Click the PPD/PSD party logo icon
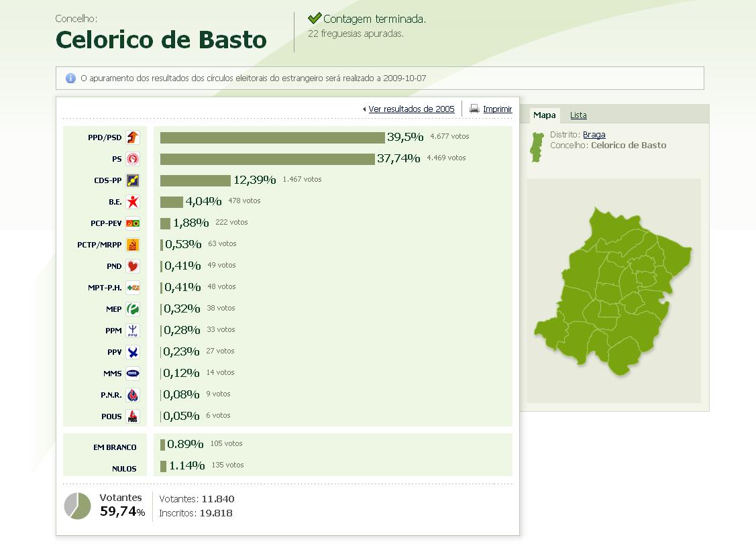756x558 pixels. coord(133,137)
